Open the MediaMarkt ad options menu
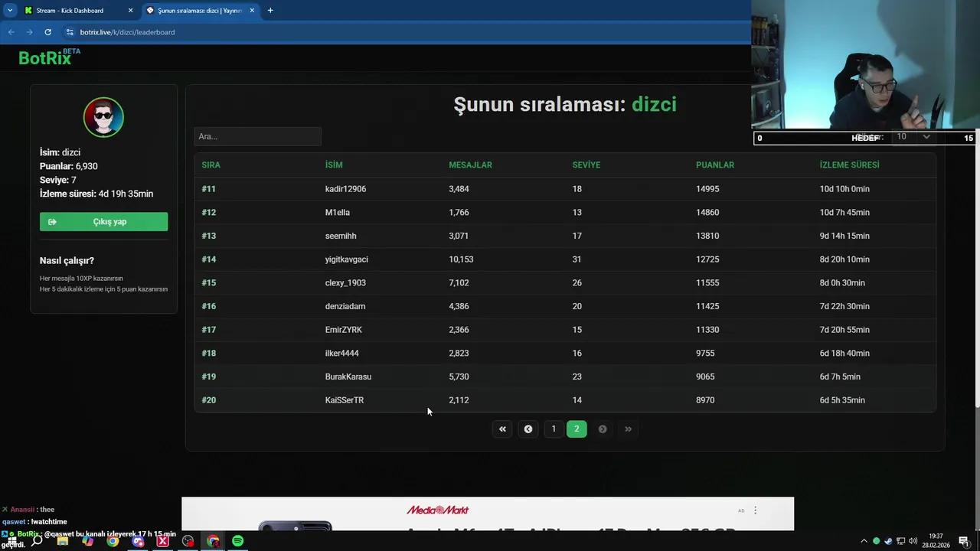 [755, 510]
